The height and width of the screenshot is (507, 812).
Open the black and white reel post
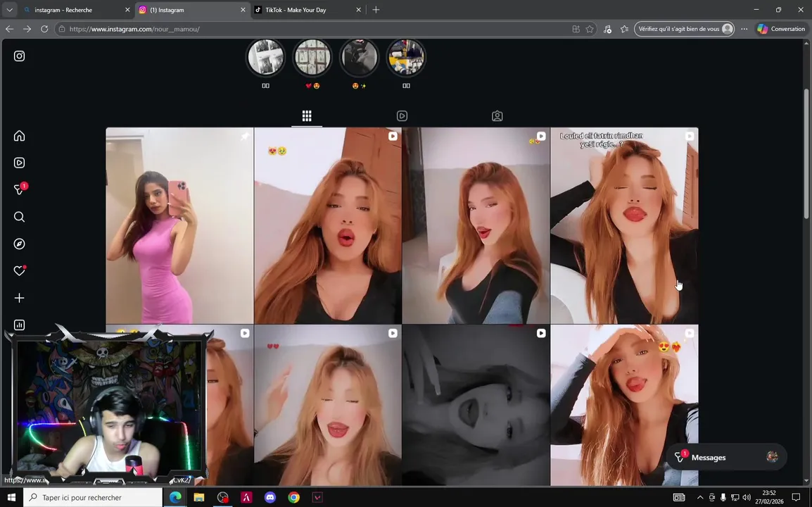click(x=476, y=406)
